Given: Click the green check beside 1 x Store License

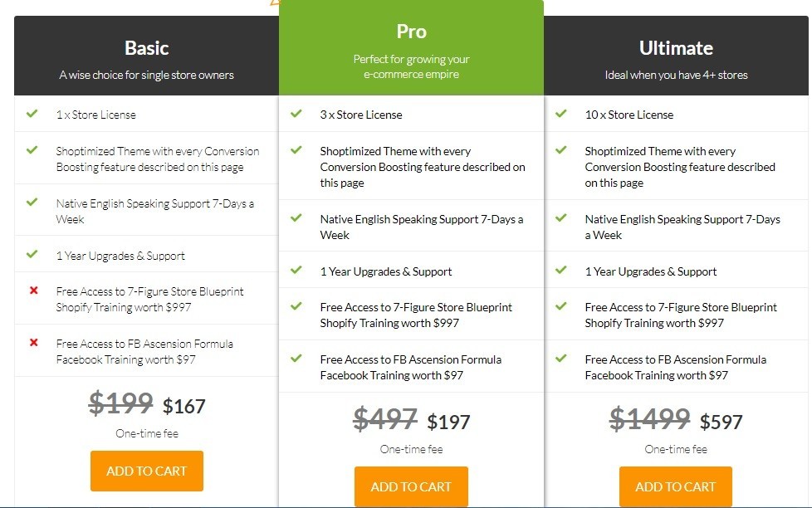Looking at the screenshot, I should [32, 114].
